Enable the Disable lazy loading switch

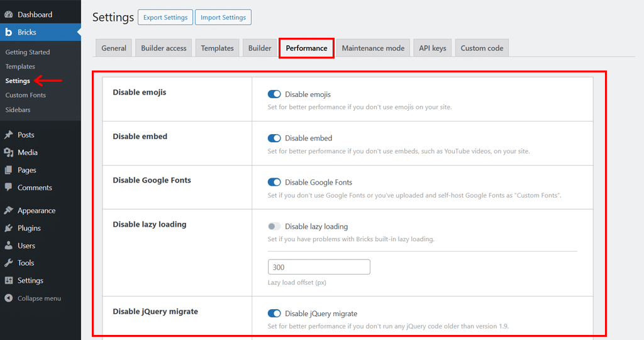(274, 227)
